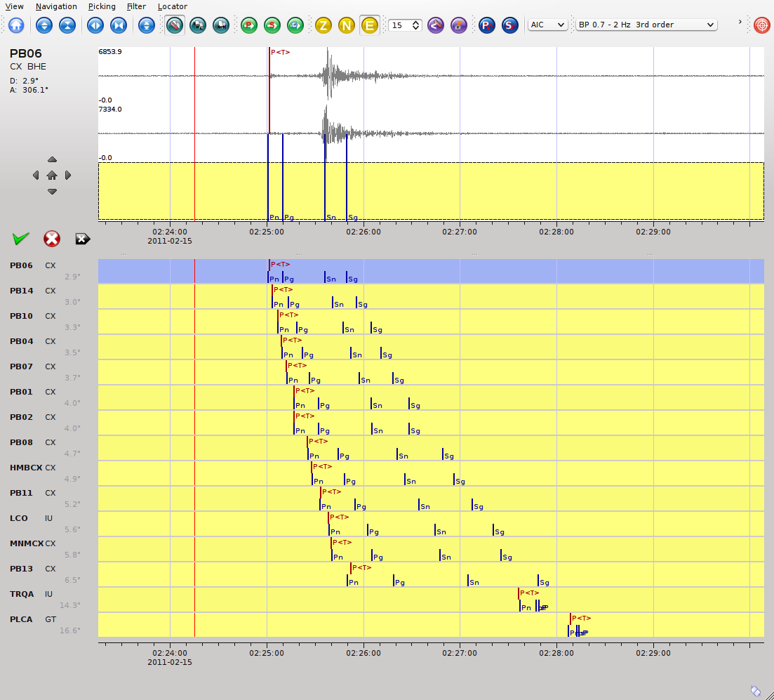
Task: Open the Filter menu
Action: 136,6
